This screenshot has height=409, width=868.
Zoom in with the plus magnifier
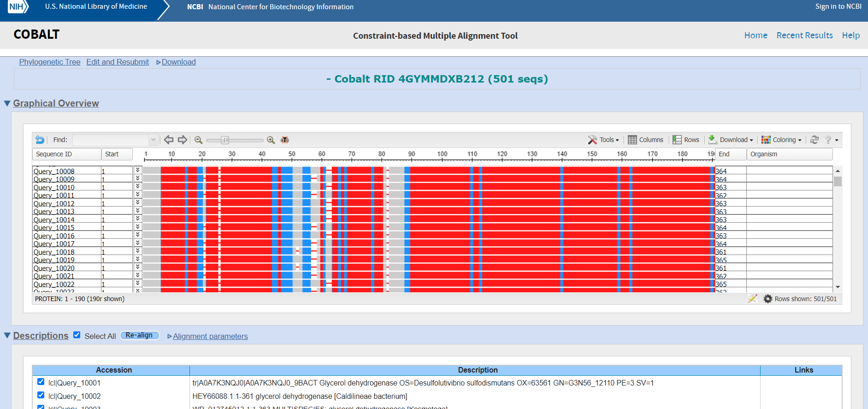[x=271, y=140]
